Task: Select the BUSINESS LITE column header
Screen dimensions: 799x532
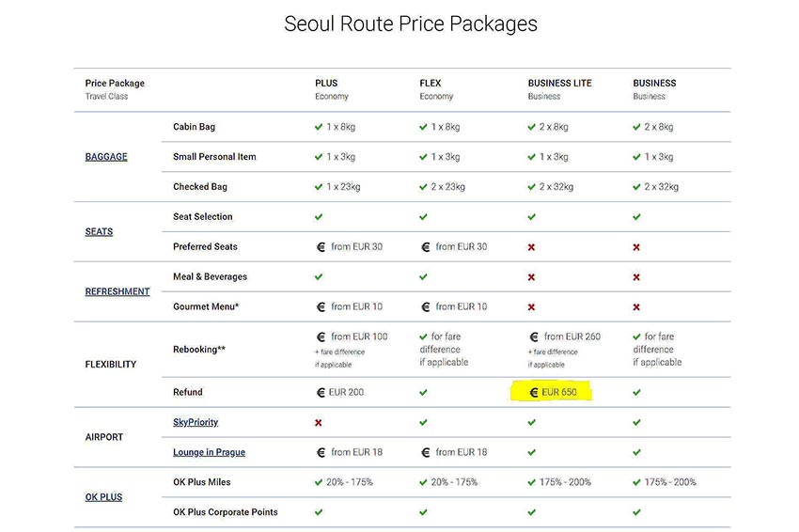Action: (x=559, y=84)
